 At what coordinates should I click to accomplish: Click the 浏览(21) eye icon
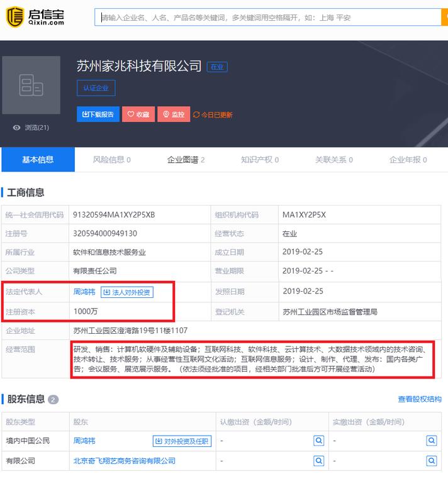(x=16, y=128)
